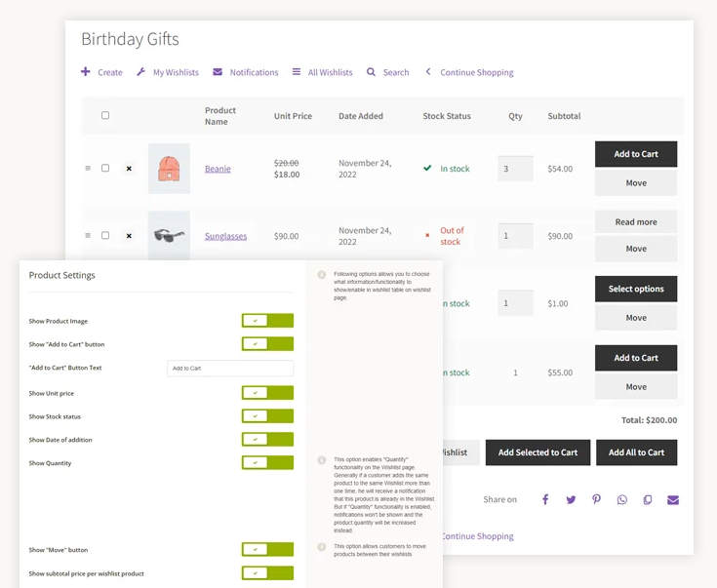Open Notifications menu item
Viewport: 717px width, 588px height.
pos(254,72)
